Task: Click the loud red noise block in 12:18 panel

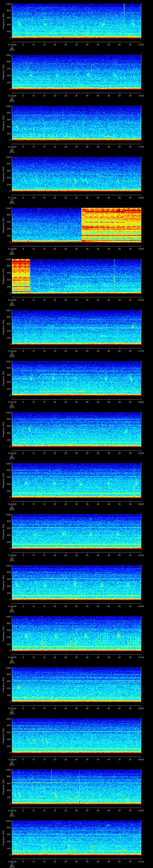Action: coord(111,225)
